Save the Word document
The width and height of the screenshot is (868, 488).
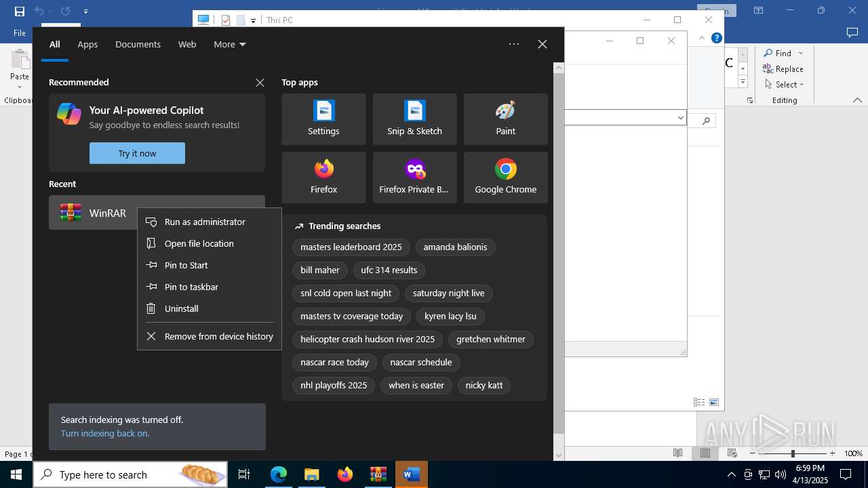[x=20, y=11]
